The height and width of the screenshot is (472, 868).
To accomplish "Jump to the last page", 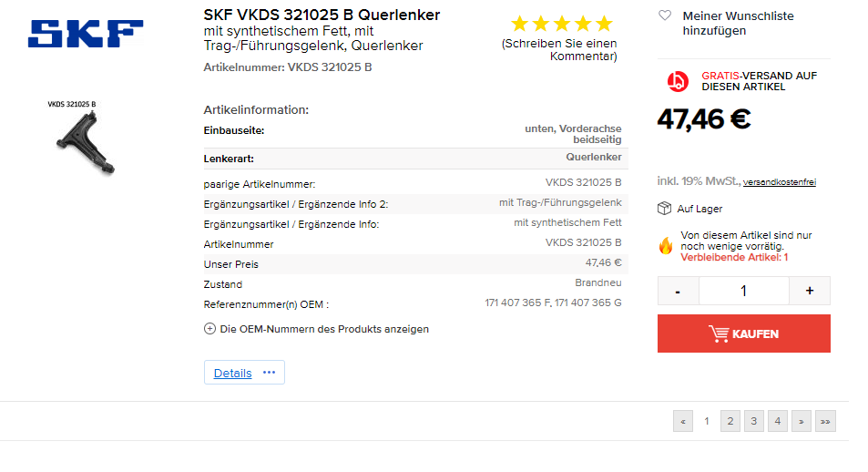I will tap(825, 421).
